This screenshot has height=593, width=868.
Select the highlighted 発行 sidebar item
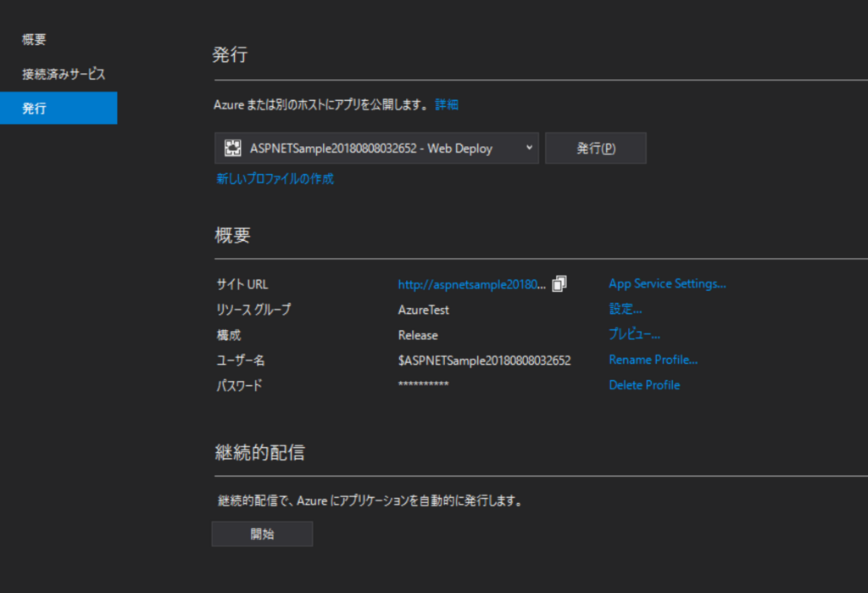click(x=35, y=108)
